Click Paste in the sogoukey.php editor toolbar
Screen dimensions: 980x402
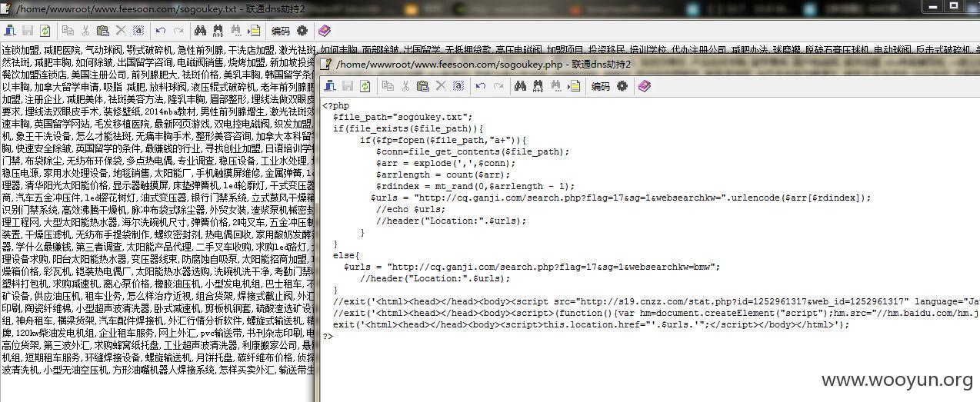click(x=422, y=86)
